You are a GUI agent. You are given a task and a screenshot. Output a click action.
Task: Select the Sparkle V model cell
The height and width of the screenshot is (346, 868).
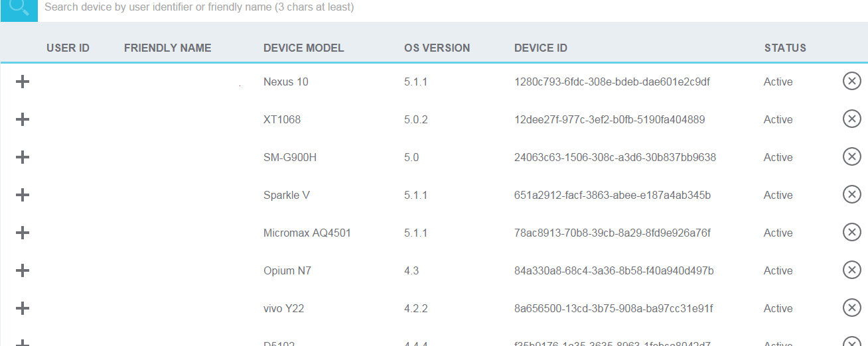coord(287,195)
